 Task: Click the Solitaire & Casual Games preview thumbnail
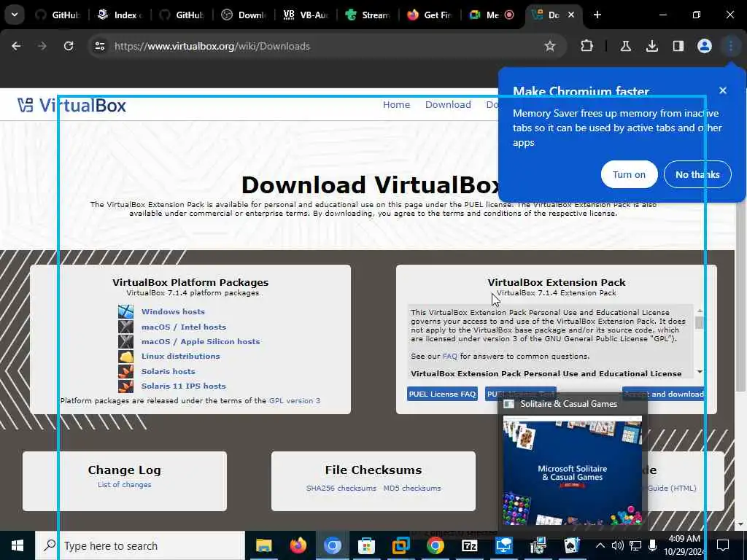tap(572, 470)
